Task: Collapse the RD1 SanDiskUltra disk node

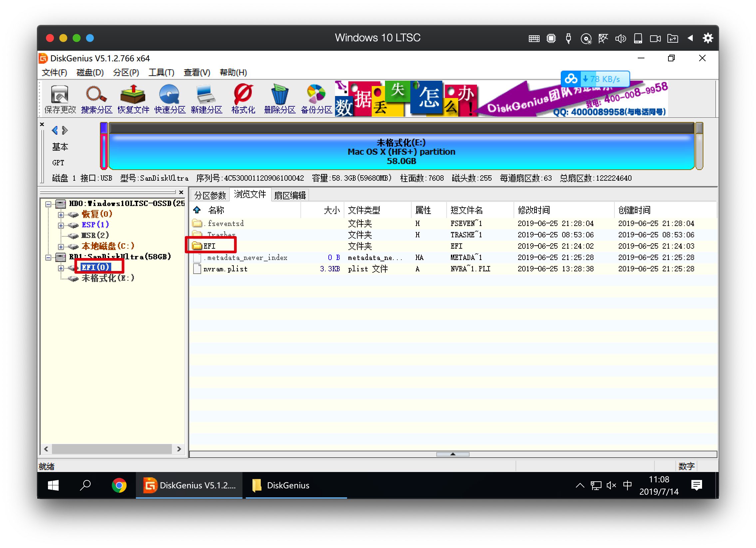Action: (x=48, y=257)
